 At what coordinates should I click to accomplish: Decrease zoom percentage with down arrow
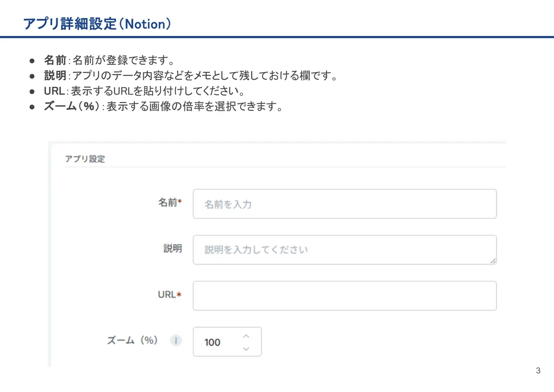click(246, 349)
